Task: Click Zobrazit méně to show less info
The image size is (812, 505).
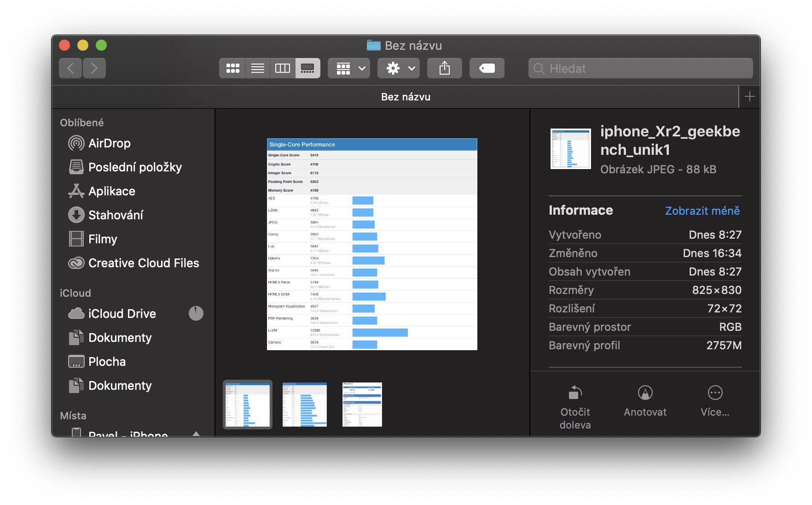Action: tap(702, 211)
